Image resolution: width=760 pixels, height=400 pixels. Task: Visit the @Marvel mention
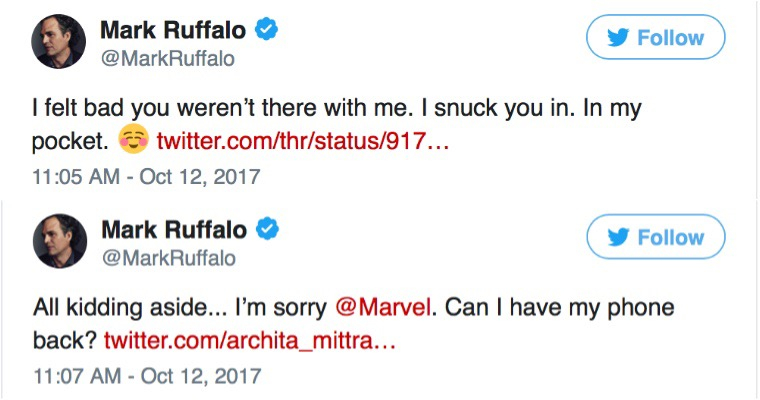coord(393,307)
